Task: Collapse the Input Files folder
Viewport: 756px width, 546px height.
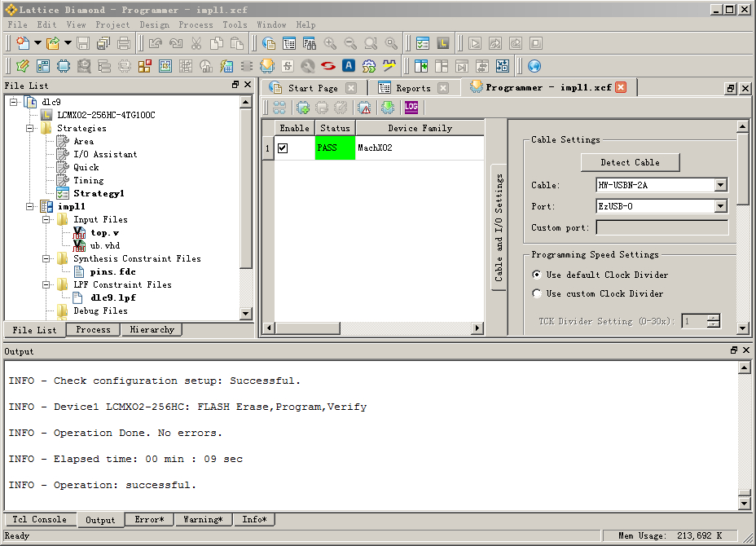Action: click(x=46, y=219)
